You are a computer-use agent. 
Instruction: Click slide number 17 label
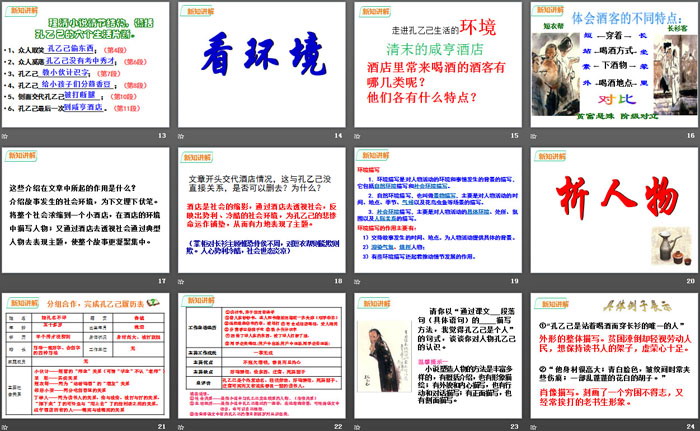162,281
